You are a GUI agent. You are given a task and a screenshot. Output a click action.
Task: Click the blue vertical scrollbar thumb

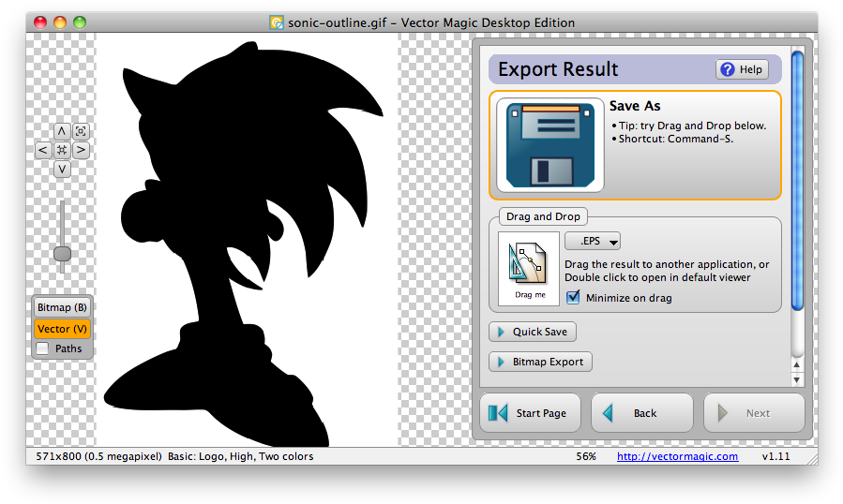(x=797, y=180)
